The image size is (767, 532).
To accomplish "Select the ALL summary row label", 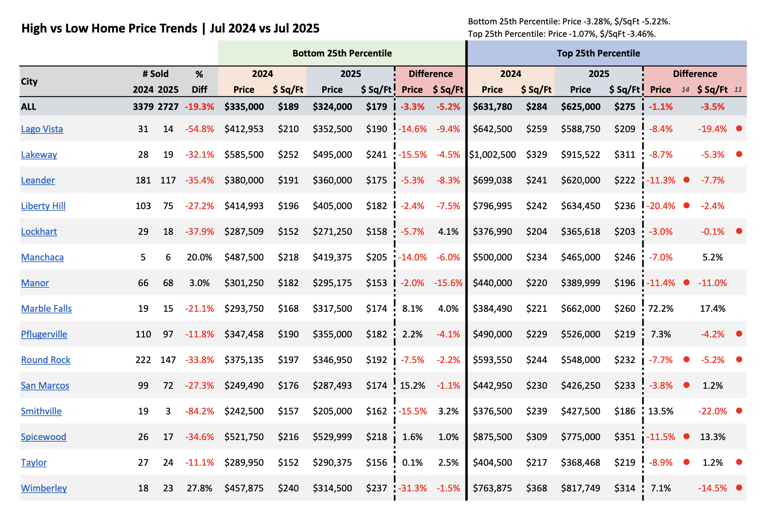I will point(29,106).
